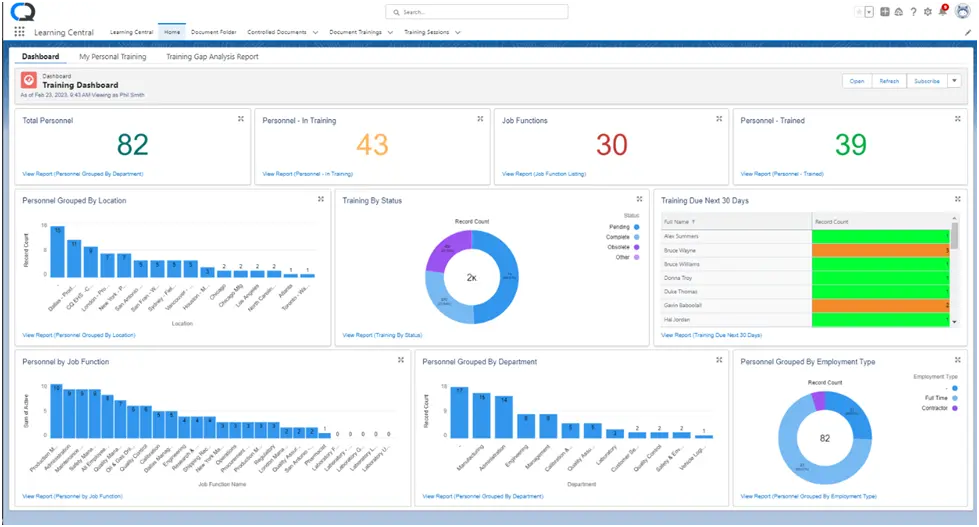Open the Controlled Documents dropdown chevron
This screenshot has width=979, height=527.
pos(315,32)
